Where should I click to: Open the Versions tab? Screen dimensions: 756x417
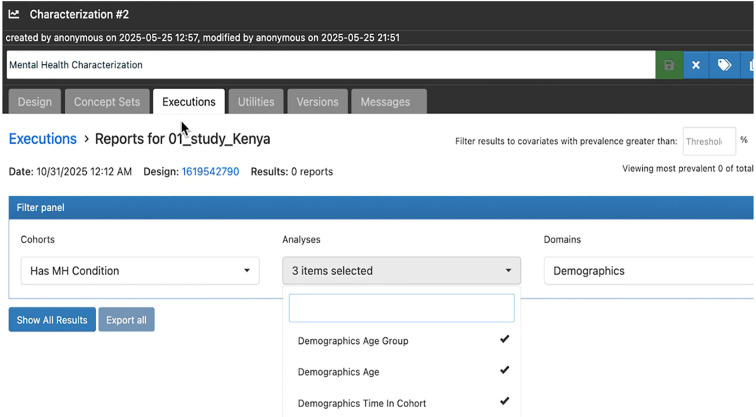pyautogui.click(x=318, y=102)
